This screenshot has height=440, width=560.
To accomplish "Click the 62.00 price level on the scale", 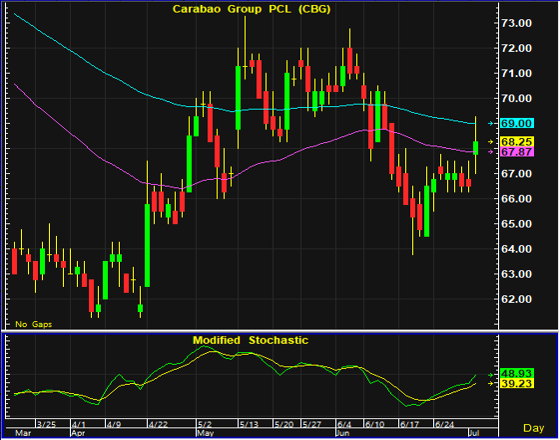I will coord(516,299).
